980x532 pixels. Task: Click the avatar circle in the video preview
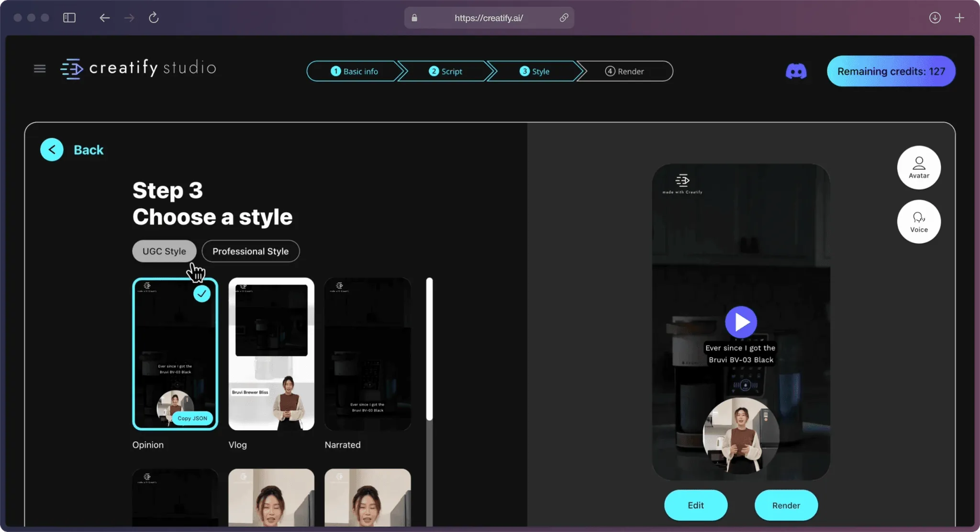coord(741,436)
